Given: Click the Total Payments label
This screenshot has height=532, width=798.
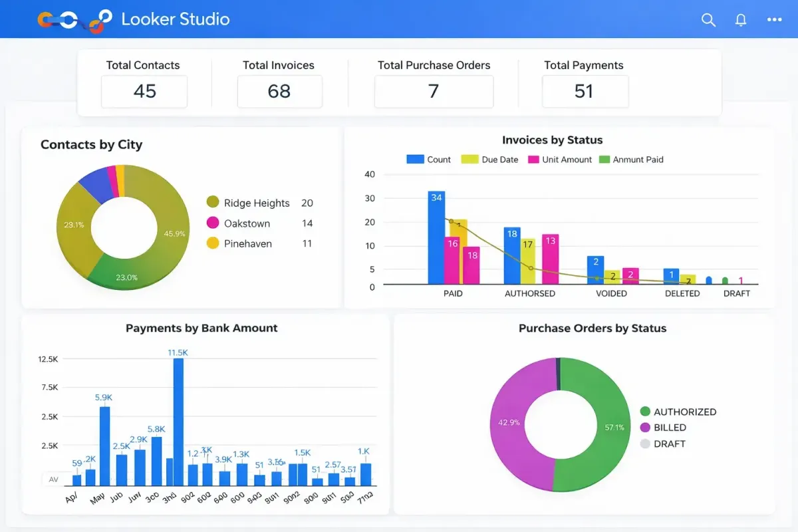Looking at the screenshot, I should pyautogui.click(x=584, y=65).
